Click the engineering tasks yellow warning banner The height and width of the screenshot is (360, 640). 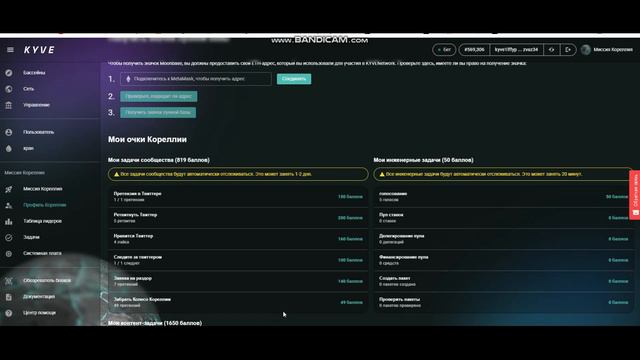(503, 174)
